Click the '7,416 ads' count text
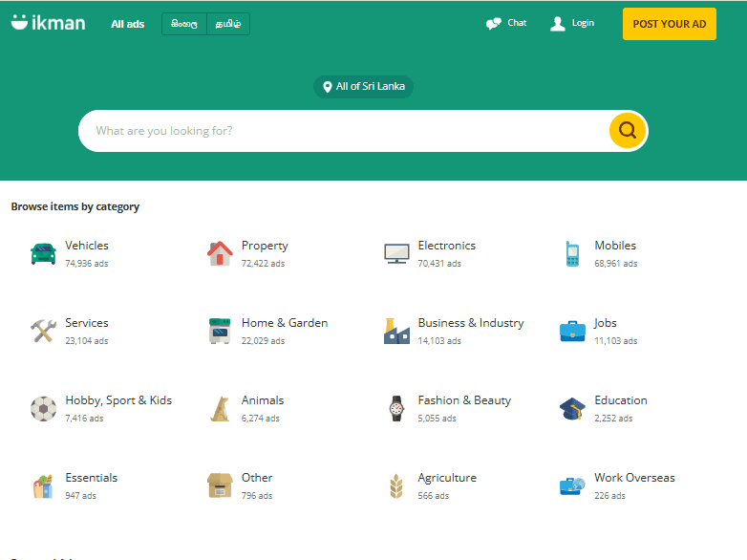The image size is (747, 560). (84, 419)
